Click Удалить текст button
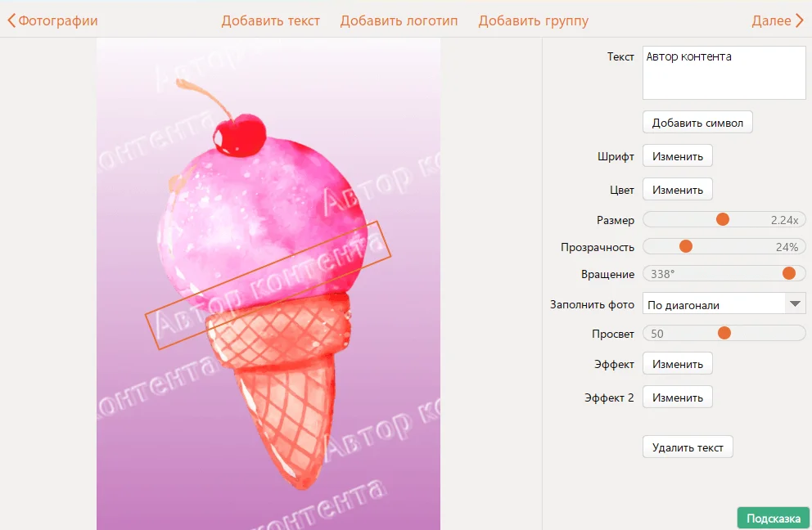 coord(688,447)
